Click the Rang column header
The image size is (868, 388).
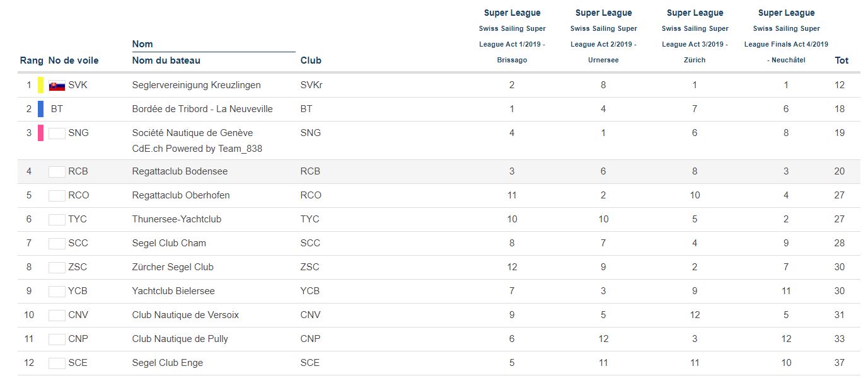(x=32, y=60)
